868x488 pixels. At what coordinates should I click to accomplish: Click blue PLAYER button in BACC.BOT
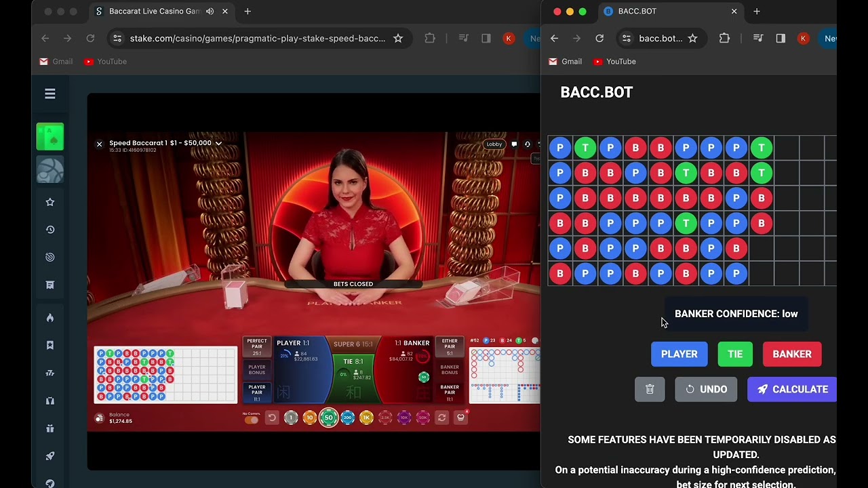point(679,354)
